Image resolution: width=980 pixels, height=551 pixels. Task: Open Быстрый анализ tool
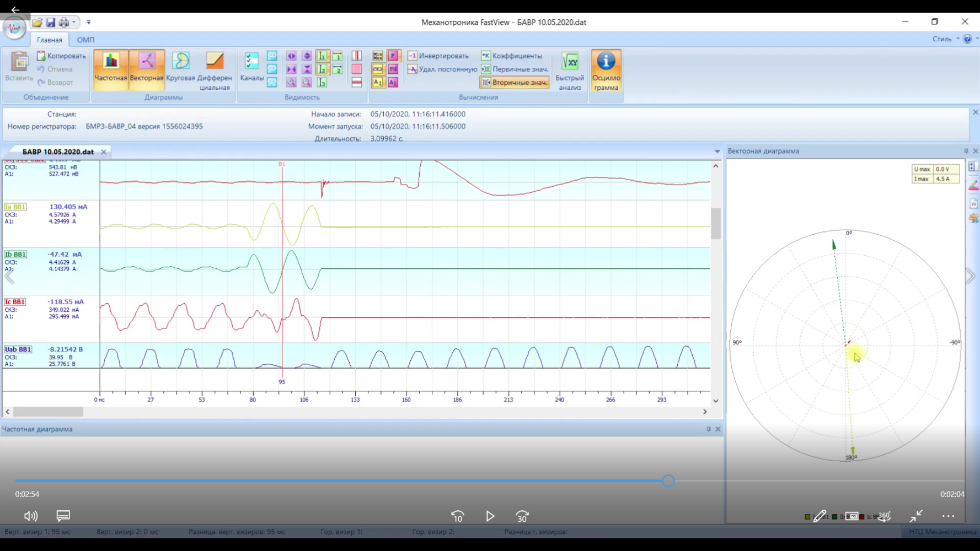coord(570,70)
